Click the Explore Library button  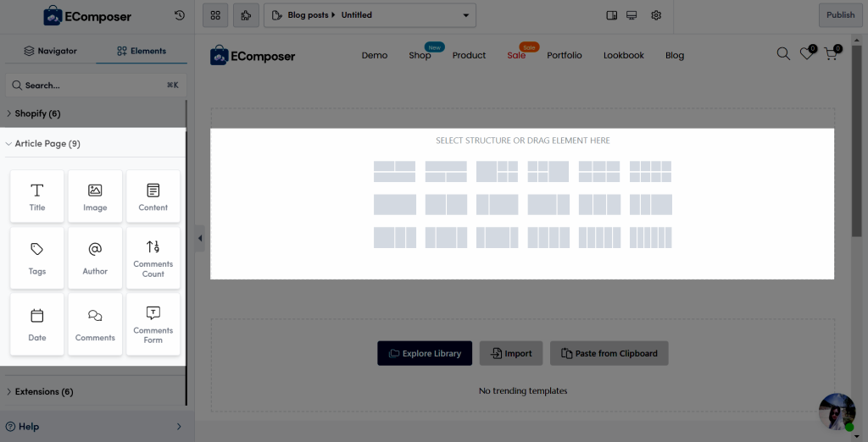click(x=425, y=353)
